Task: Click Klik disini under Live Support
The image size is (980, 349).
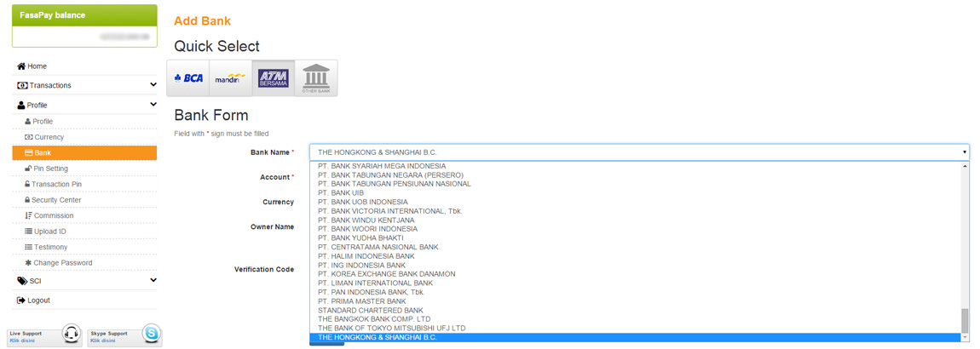Action: click(22, 340)
